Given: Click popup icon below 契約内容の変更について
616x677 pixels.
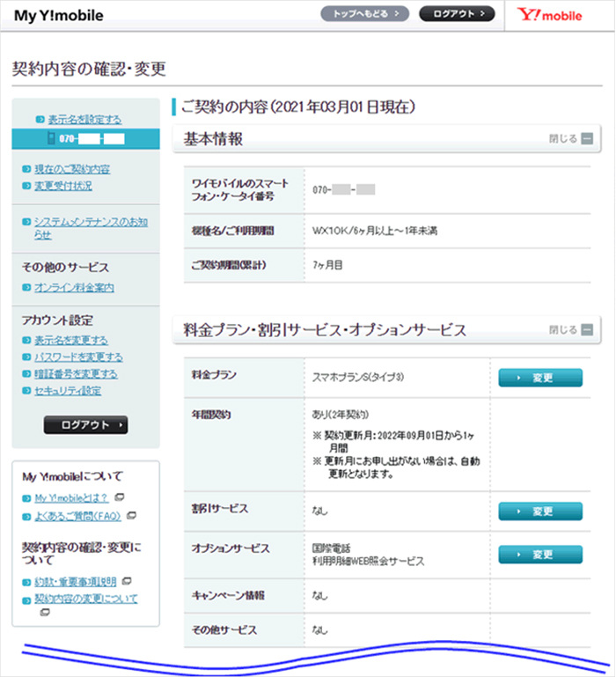Looking at the screenshot, I should click(45, 612).
